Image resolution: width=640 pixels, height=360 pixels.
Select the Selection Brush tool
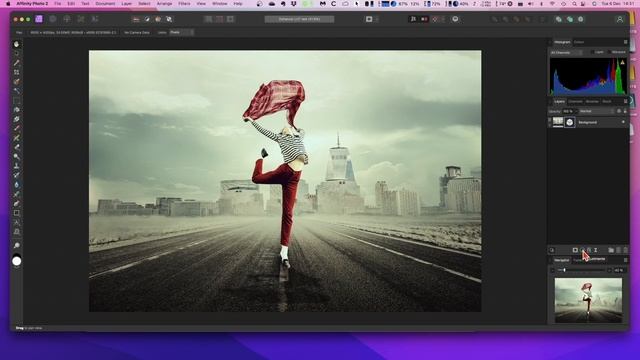pos(16,82)
